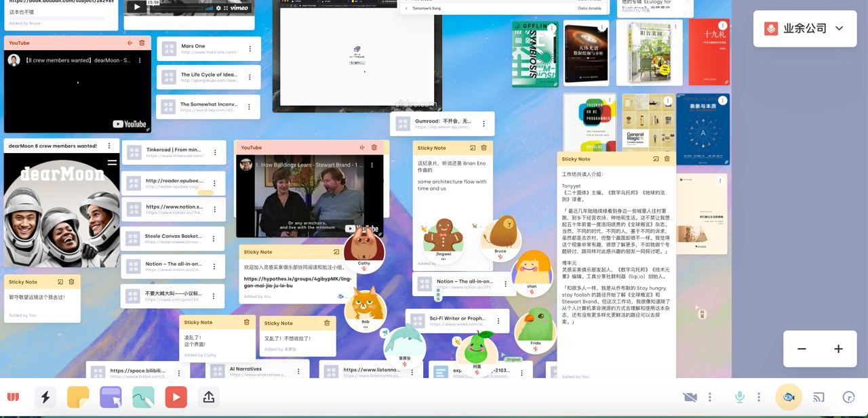The width and height of the screenshot is (868, 418).
Task: Expand the hypothes.is group sticky note
Action: [336, 252]
